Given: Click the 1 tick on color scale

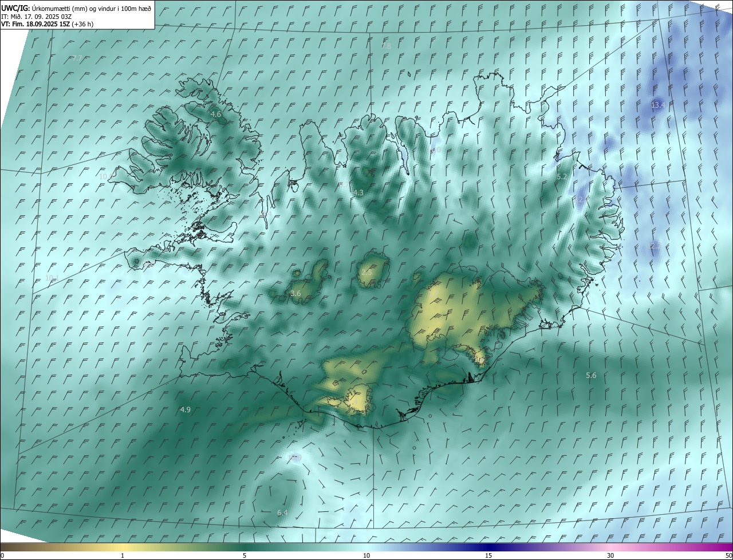Looking at the screenshot, I should point(123,556).
